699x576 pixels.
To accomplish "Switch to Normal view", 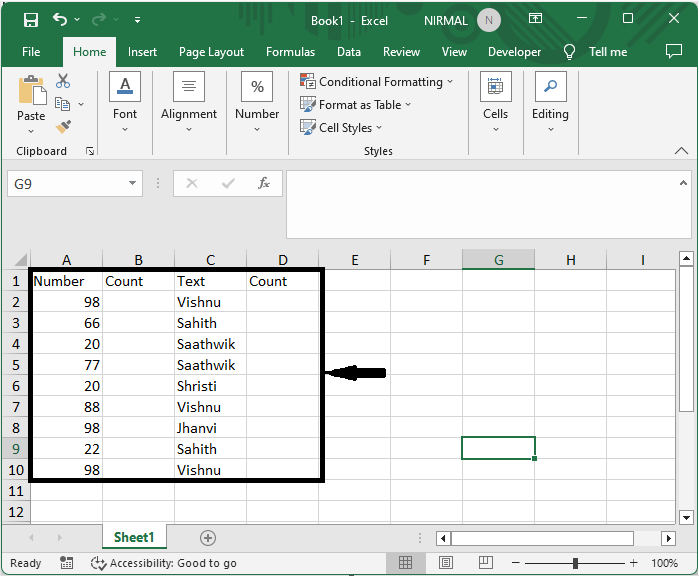I will (405, 563).
